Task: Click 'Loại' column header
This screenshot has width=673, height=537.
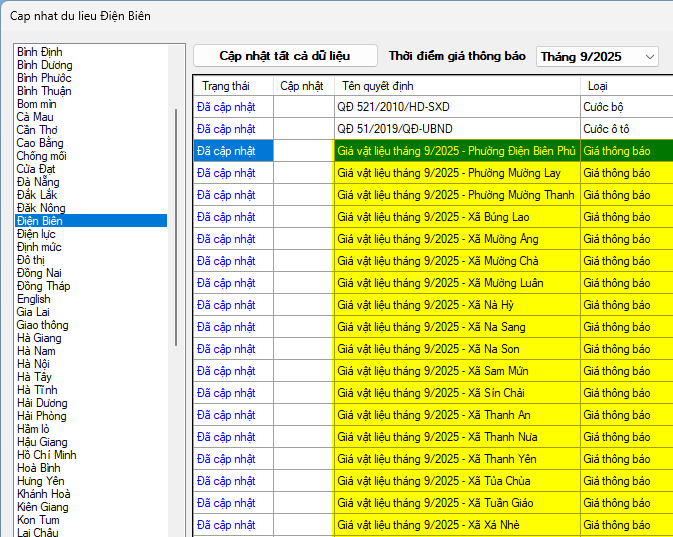Action: [x=597, y=85]
